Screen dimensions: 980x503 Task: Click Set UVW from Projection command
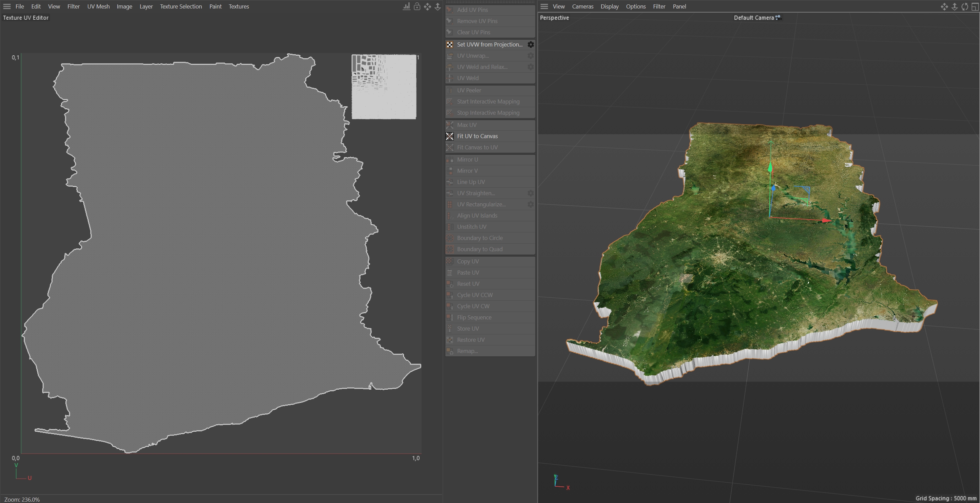(x=489, y=44)
